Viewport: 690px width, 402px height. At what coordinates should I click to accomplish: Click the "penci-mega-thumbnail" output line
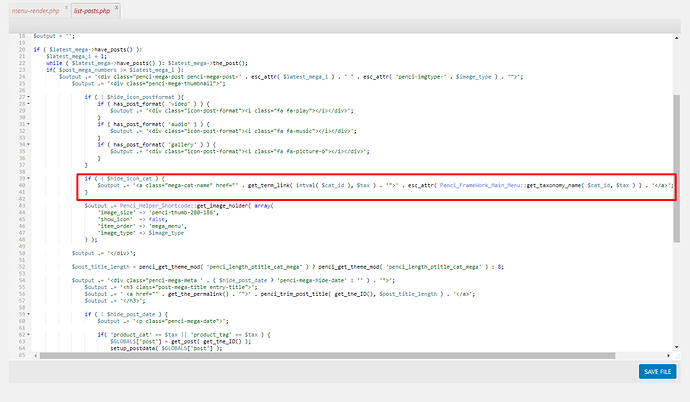pyautogui.click(x=149, y=84)
